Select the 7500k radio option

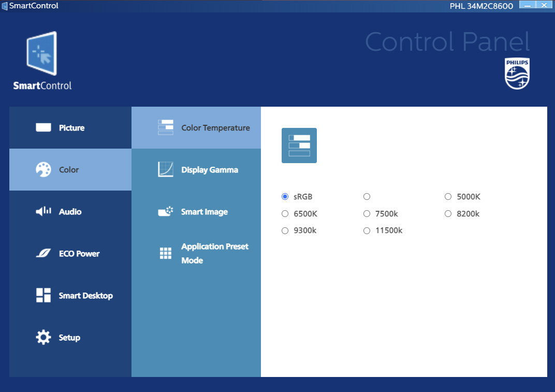[x=367, y=213]
